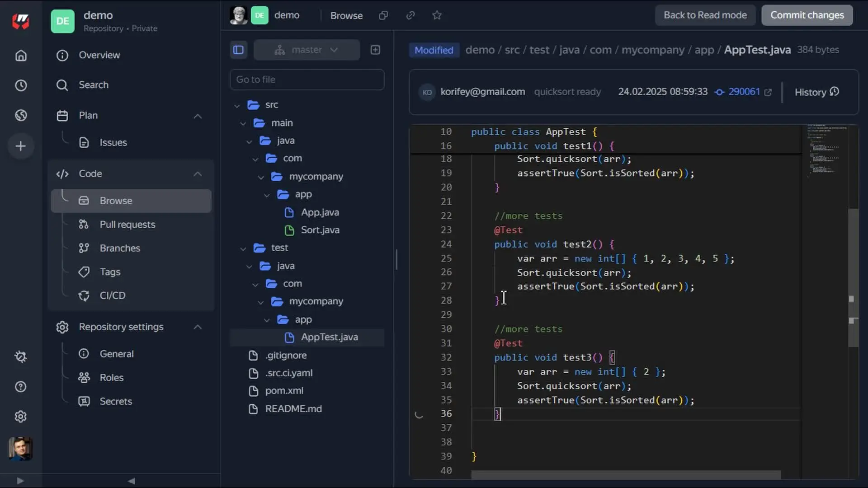Viewport: 868px width, 488px height.
Task: Click the new file plus icon beside branch
Action: [375, 50]
